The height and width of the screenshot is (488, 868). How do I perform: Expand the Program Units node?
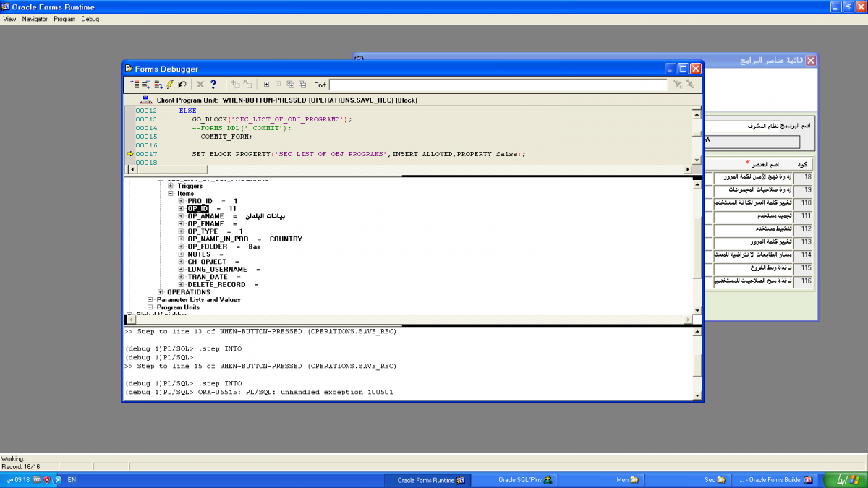[150, 307]
